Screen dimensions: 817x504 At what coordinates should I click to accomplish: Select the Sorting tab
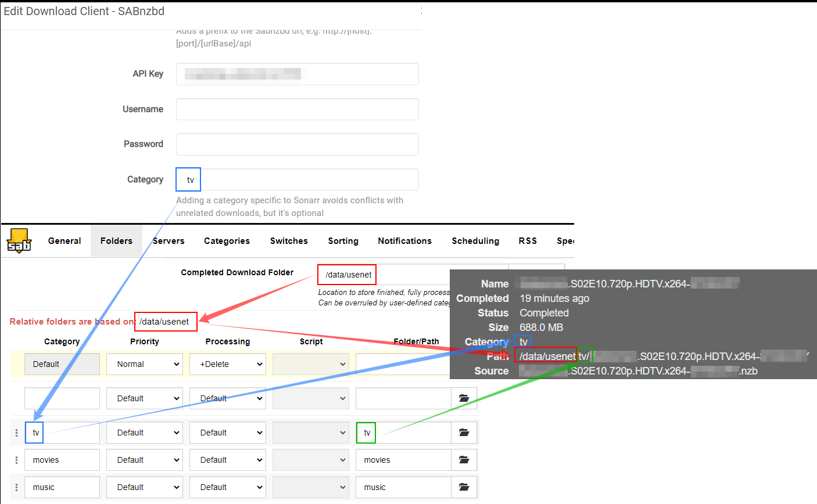pyautogui.click(x=343, y=241)
